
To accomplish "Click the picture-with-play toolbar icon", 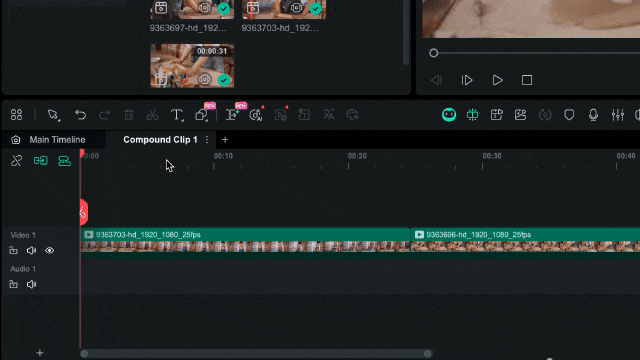I will point(520,115).
